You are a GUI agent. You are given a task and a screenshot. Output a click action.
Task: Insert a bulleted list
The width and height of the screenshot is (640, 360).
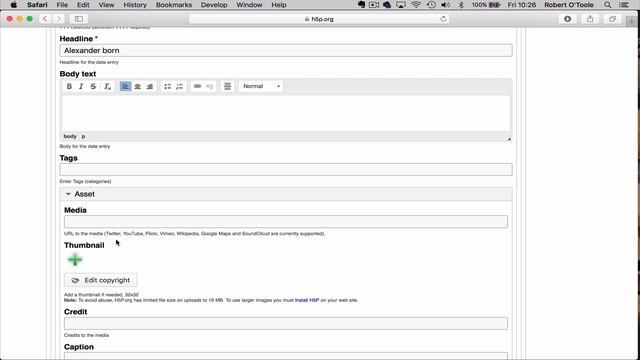(167, 86)
